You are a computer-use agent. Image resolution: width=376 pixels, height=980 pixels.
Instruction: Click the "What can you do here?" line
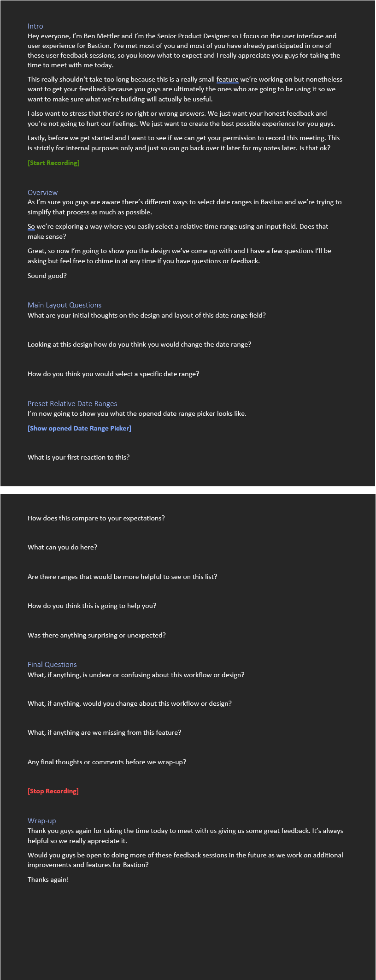click(62, 547)
